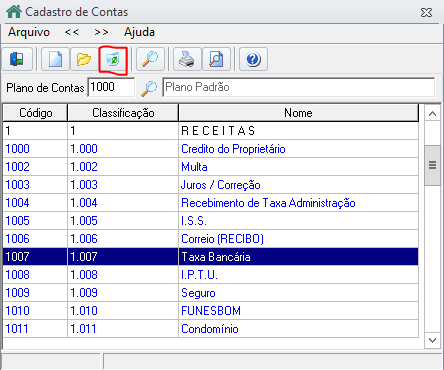Click classification cell 1.004
444x370 pixels.
[123, 203]
